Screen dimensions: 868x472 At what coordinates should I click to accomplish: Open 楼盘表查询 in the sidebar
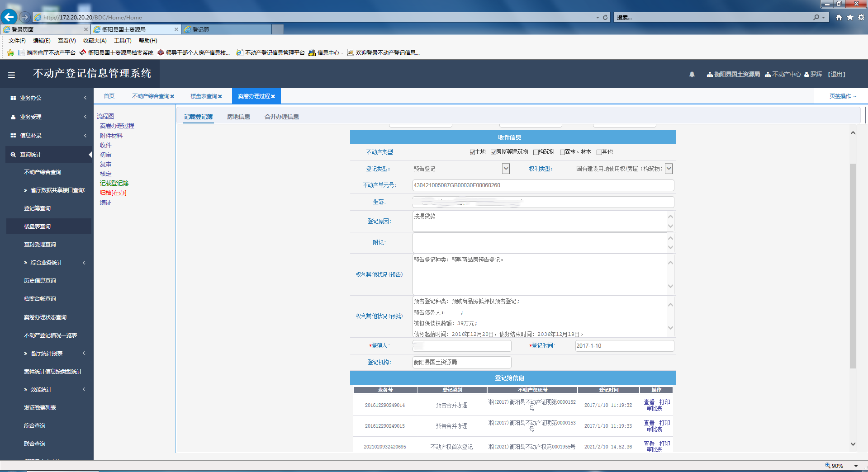(x=49, y=227)
